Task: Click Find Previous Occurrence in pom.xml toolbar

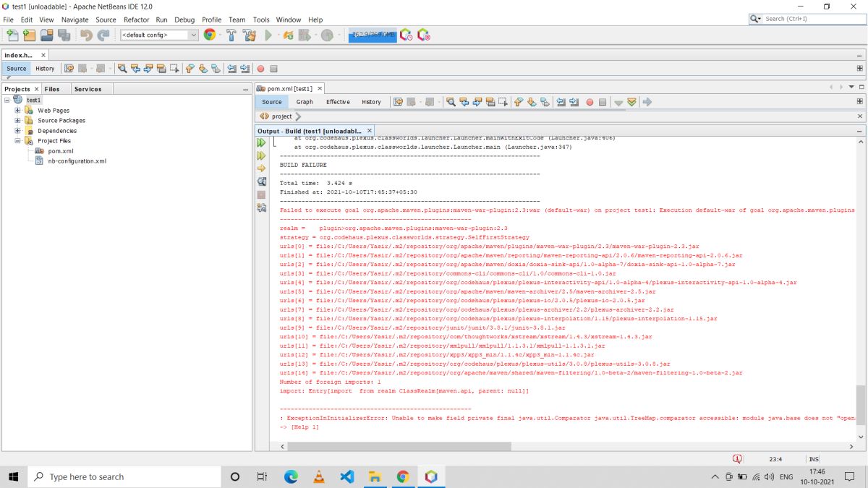Action: 464,102
